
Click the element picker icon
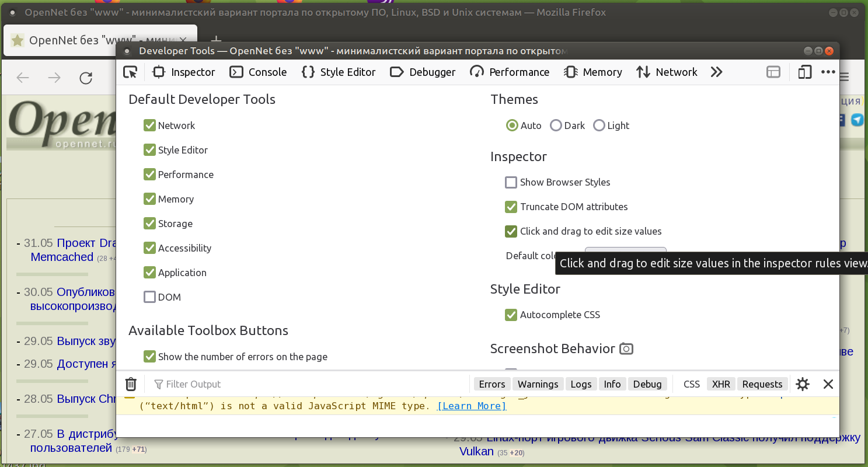(130, 72)
